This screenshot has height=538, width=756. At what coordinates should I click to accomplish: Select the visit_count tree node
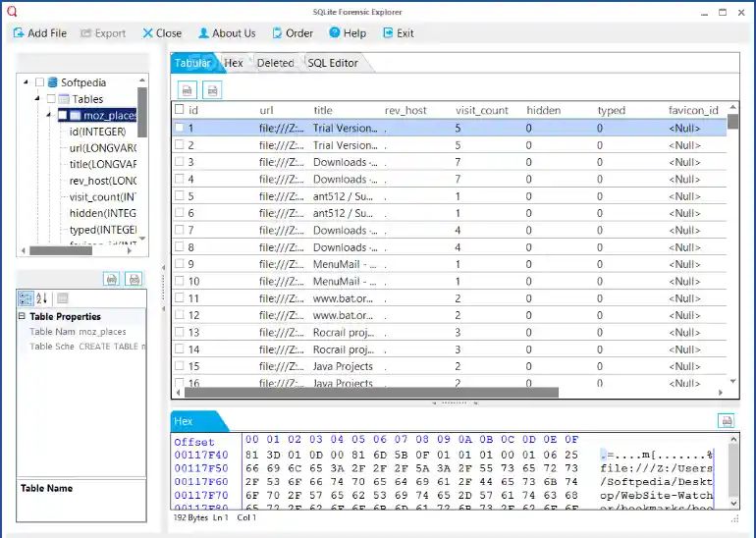click(x=103, y=197)
